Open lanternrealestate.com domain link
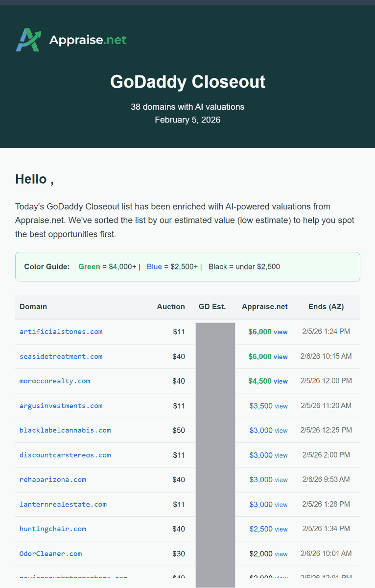Viewport: 375px width, 588px height. point(63,504)
